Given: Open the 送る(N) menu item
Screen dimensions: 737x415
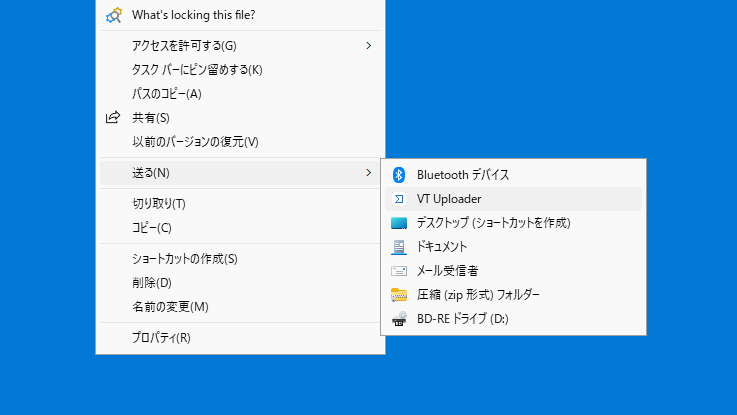Looking at the screenshot, I should pyautogui.click(x=240, y=172).
